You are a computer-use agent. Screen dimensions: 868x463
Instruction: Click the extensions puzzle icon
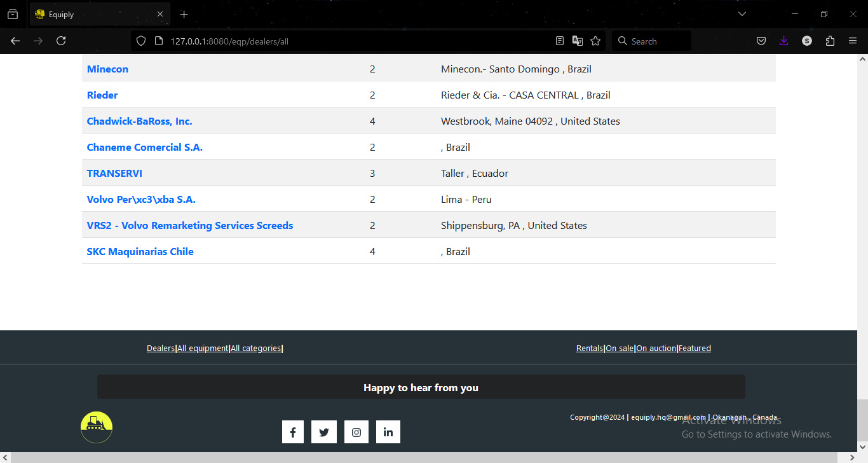pyautogui.click(x=830, y=41)
